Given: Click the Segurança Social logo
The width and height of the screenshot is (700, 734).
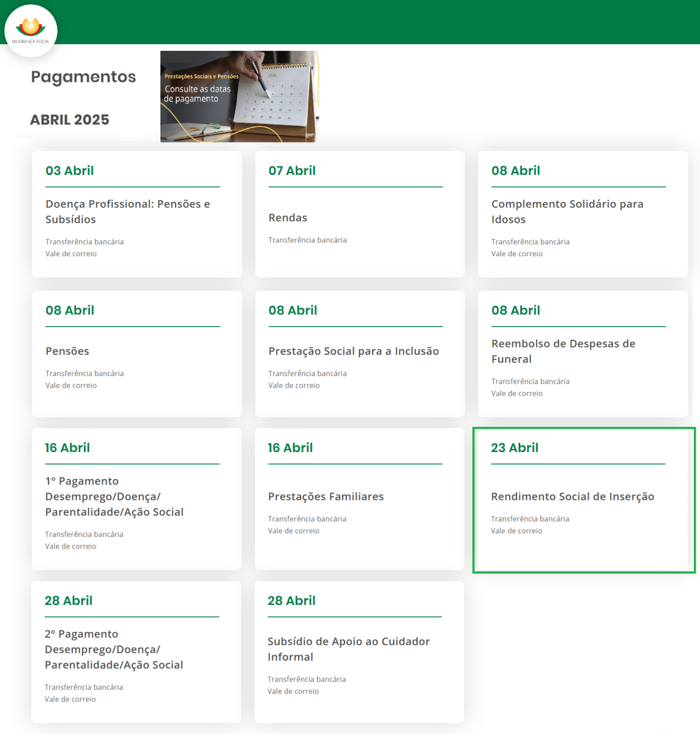Looking at the screenshot, I should [31, 31].
